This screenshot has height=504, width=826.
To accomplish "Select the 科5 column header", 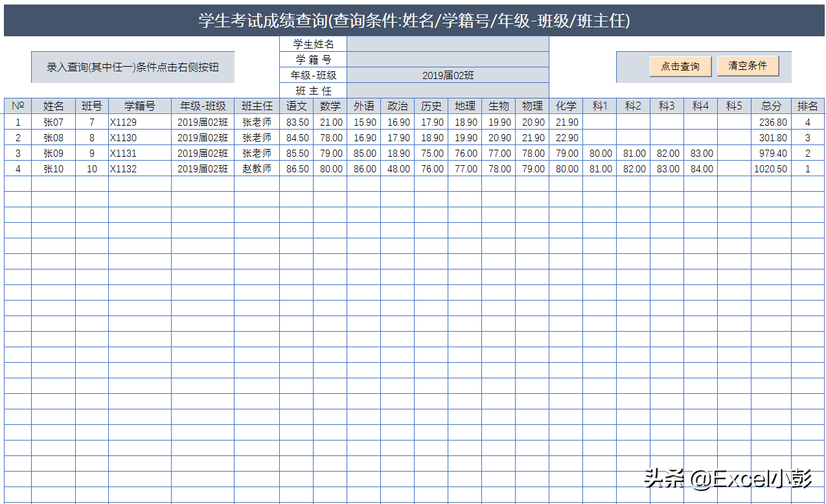I will tap(735, 106).
